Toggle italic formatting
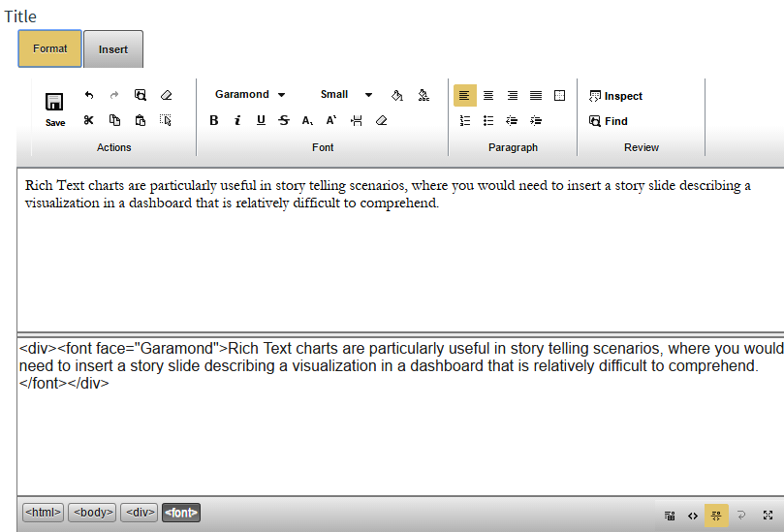Viewport: 784px width, 532px height. [x=237, y=120]
